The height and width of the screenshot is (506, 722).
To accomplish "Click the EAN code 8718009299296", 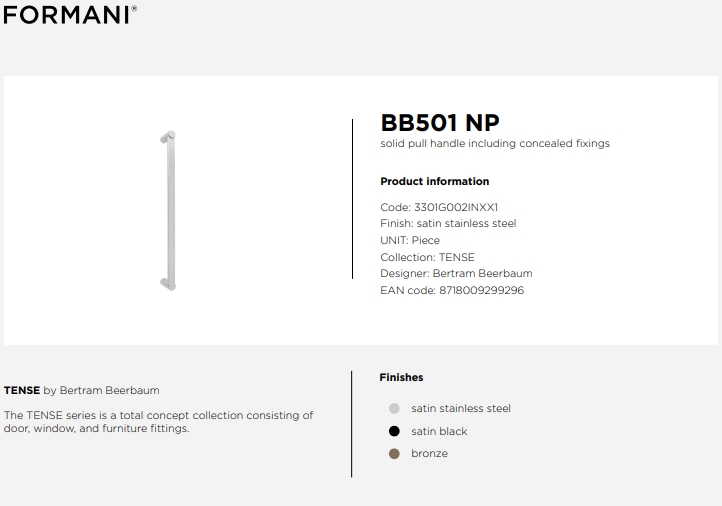I will click(x=482, y=291).
